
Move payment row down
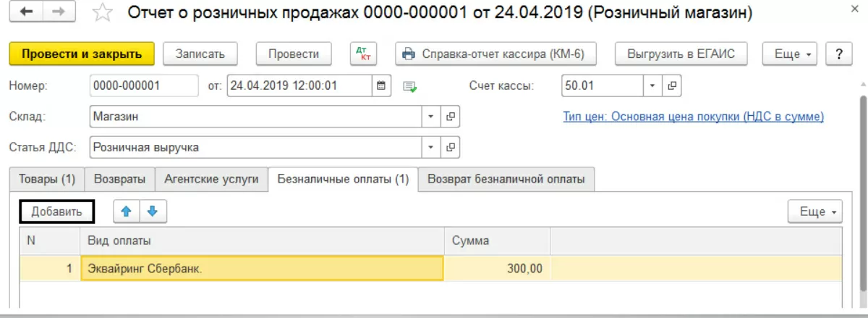pos(153,212)
